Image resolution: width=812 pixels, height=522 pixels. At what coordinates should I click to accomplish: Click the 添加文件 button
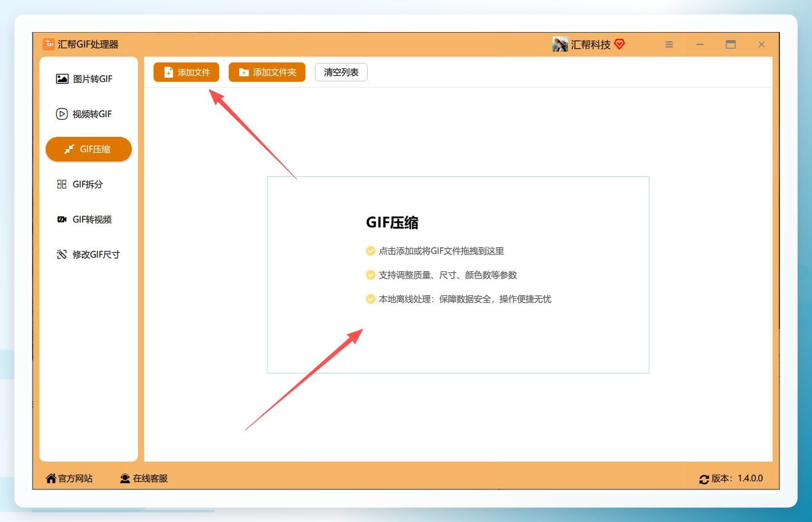point(186,72)
